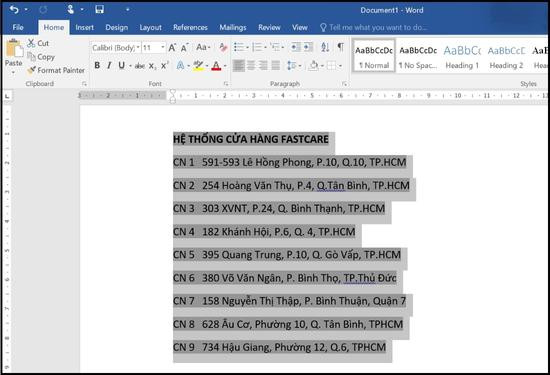The width and height of the screenshot is (550, 375).
Task: Click the Numbering list icon
Action: point(257,47)
